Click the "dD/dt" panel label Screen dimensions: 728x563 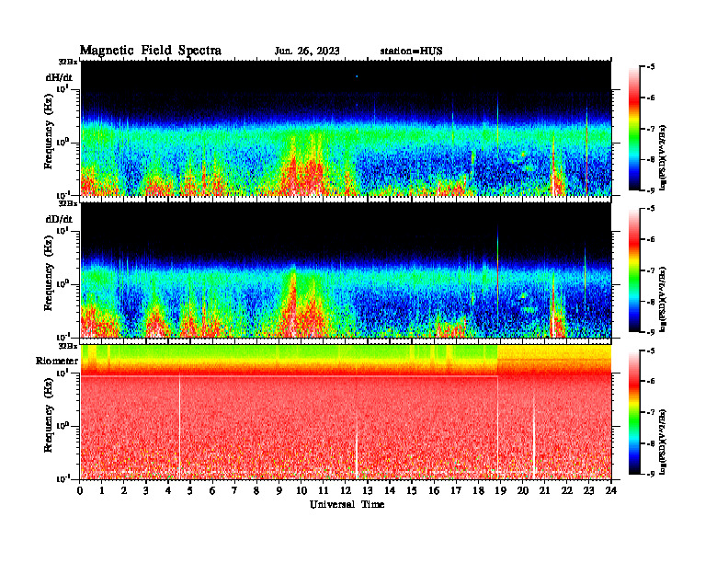pos(59,219)
